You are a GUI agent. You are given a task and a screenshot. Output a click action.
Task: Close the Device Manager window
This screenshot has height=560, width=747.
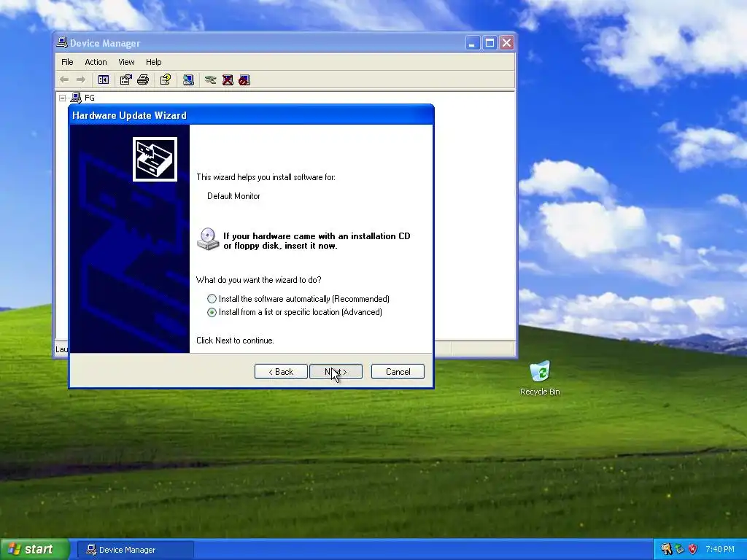coord(507,43)
